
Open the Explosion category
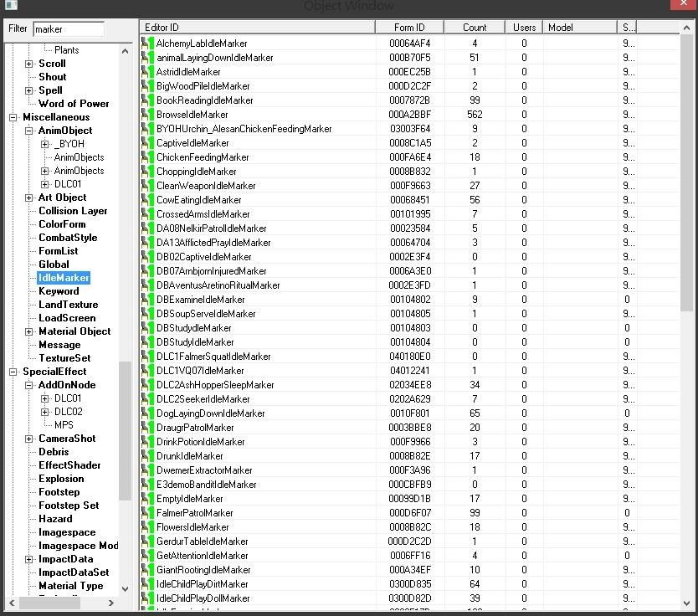61,479
